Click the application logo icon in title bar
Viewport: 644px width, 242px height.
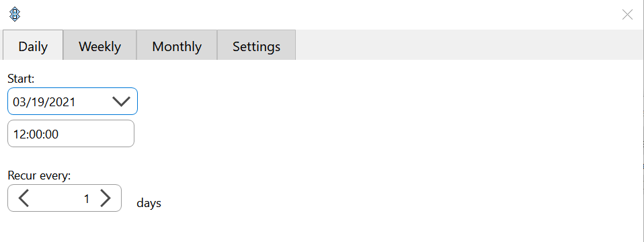[15, 15]
